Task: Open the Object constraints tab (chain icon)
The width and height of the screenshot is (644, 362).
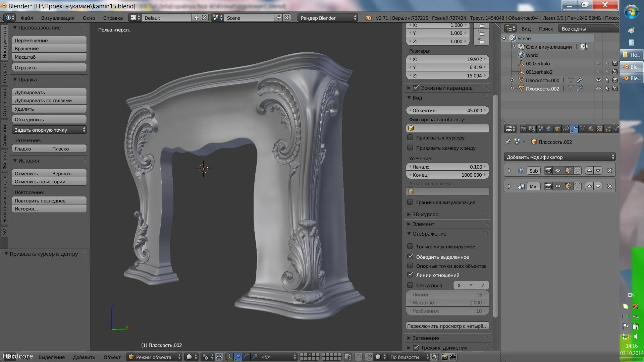Action: click(566, 129)
